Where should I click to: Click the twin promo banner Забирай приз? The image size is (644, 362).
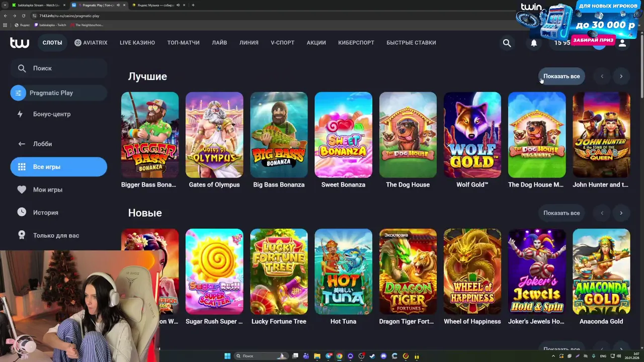click(x=594, y=40)
